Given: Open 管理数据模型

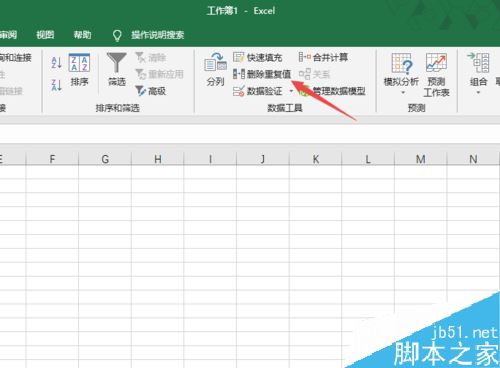Looking at the screenshot, I should point(333,91).
